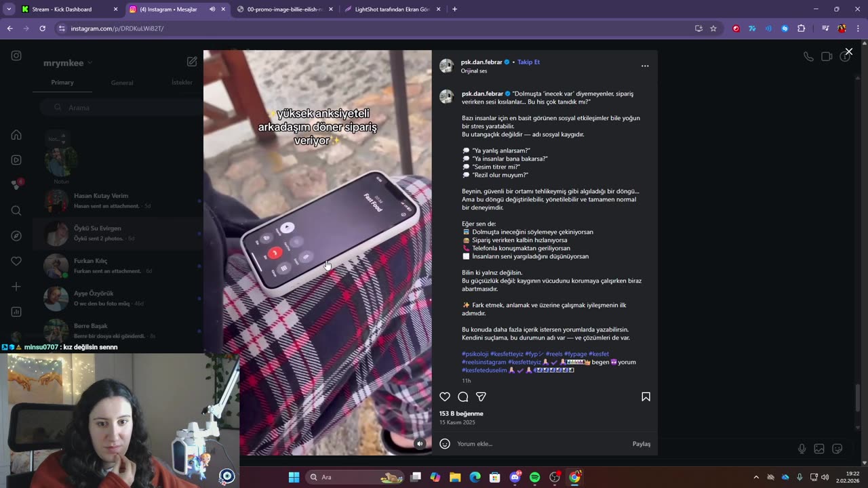
Task: Open the Orijinal ses audio link
Action: coord(474,71)
